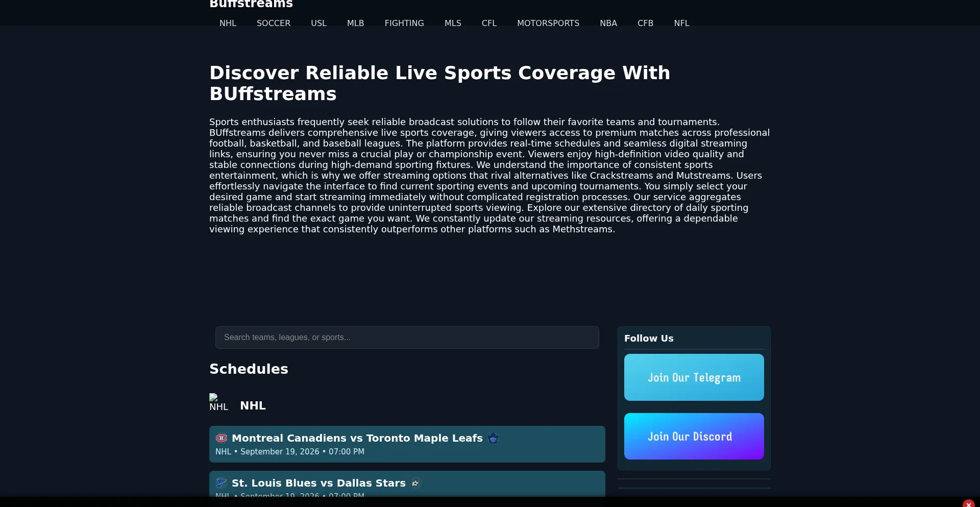Open the MLB category
This screenshot has height=507, width=980.
tap(355, 23)
